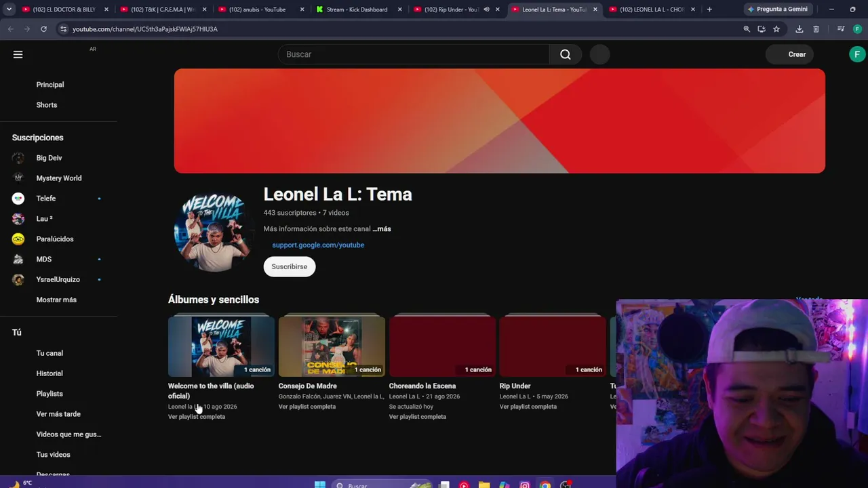868x488 pixels.
Task: Open the Big Deiv subscription avatar
Action: coord(18,158)
